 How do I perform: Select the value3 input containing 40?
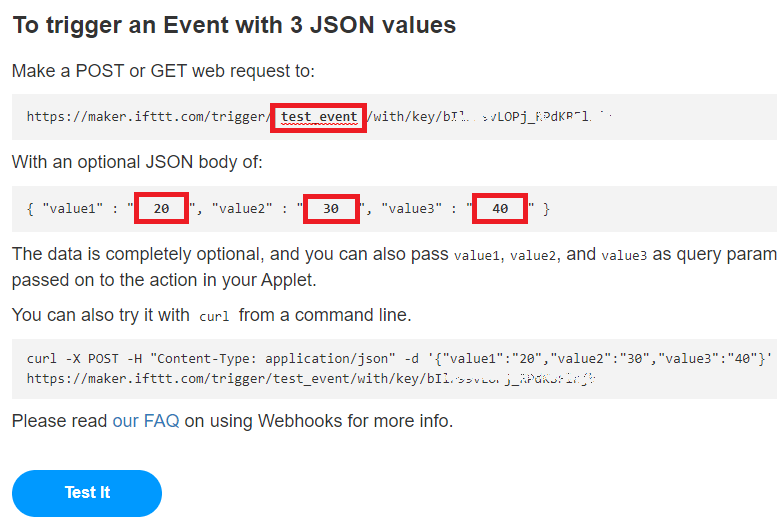[500, 208]
